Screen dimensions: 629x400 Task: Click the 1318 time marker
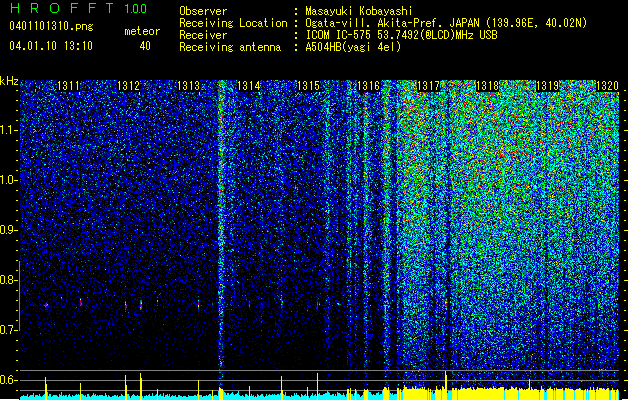(487, 86)
